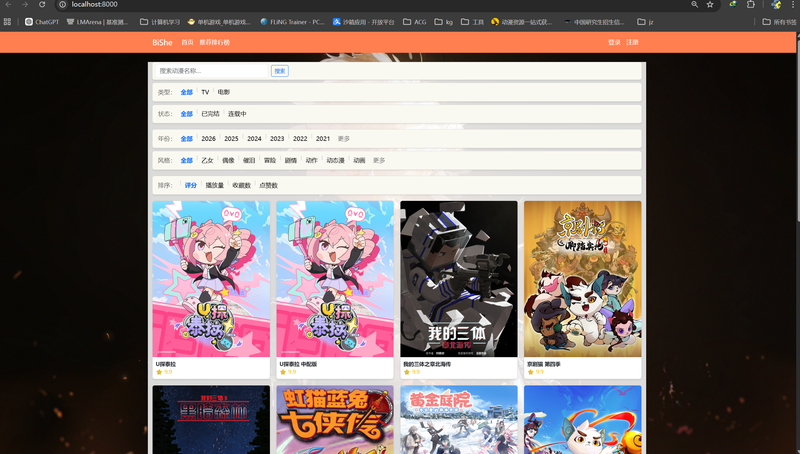View site information icon beside localhost:8000
Screen dimensions: 800x454
click(x=62, y=4)
